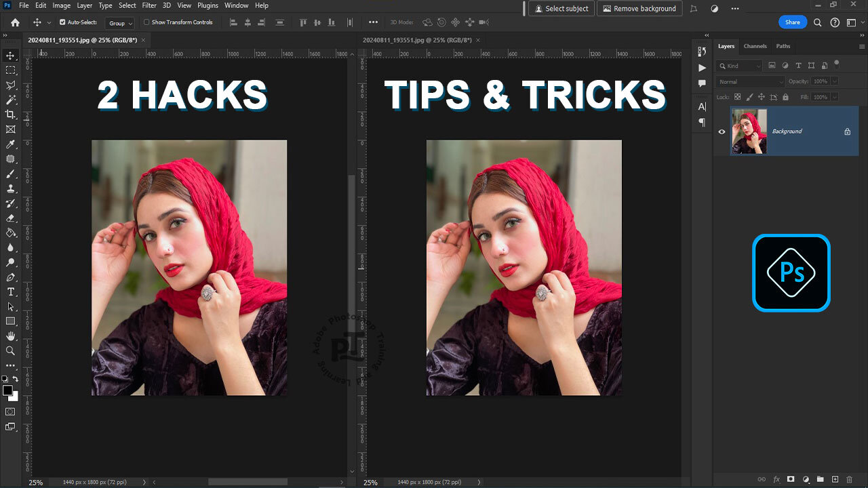Select the Lasso tool in toolbar
The height and width of the screenshot is (488, 868).
[x=10, y=85]
